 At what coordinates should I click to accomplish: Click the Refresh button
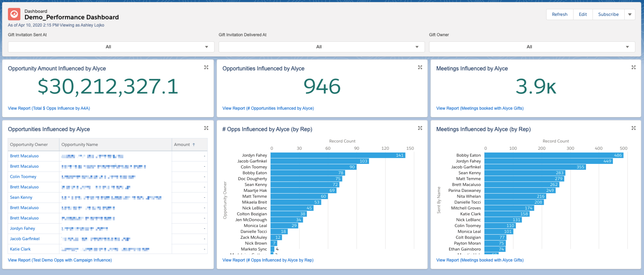pos(560,14)
